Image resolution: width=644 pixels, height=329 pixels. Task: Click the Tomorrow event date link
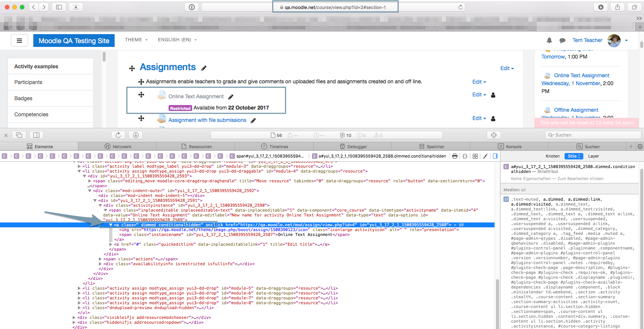tap(553, 57)
